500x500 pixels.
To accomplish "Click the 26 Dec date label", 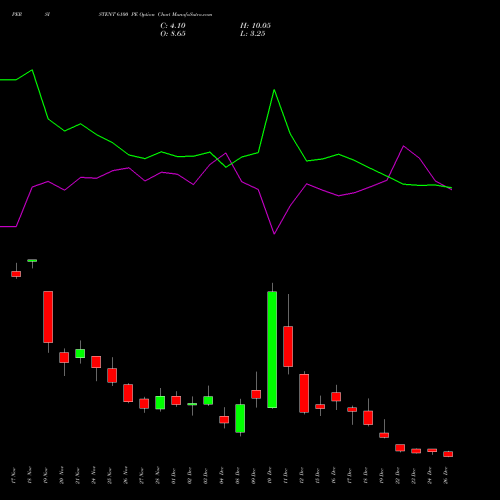I will [x=446, y=476].
